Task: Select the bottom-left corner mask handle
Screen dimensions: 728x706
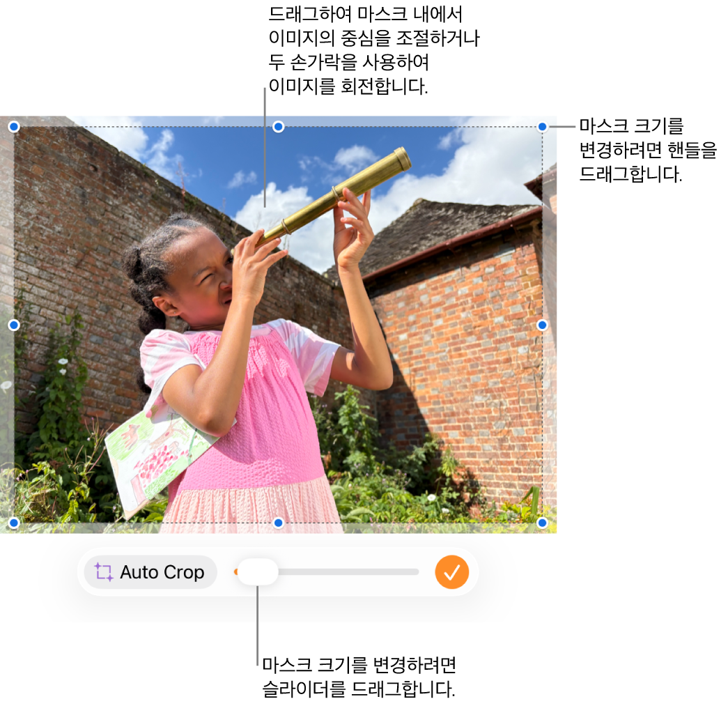Action: point(14,523)
